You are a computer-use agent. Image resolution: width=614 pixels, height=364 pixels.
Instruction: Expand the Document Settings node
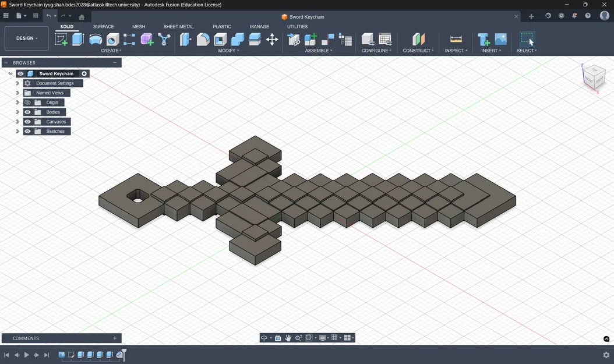[17, 83]
